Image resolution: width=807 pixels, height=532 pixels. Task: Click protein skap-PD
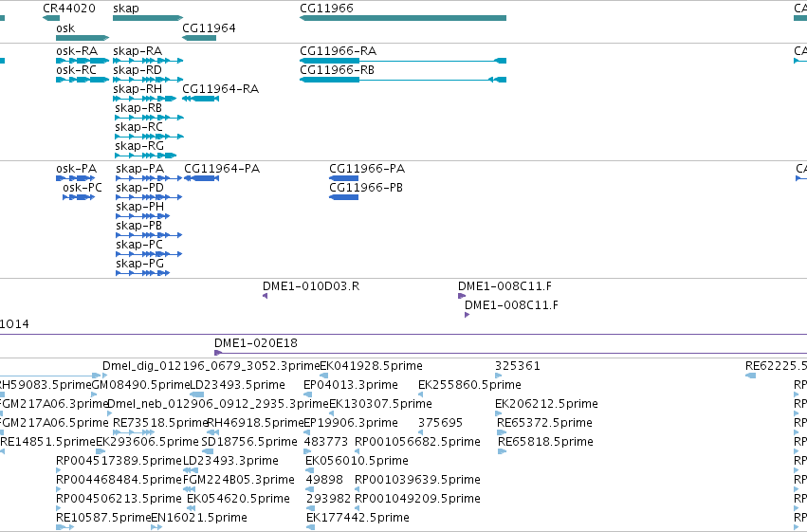pos(140,188)
